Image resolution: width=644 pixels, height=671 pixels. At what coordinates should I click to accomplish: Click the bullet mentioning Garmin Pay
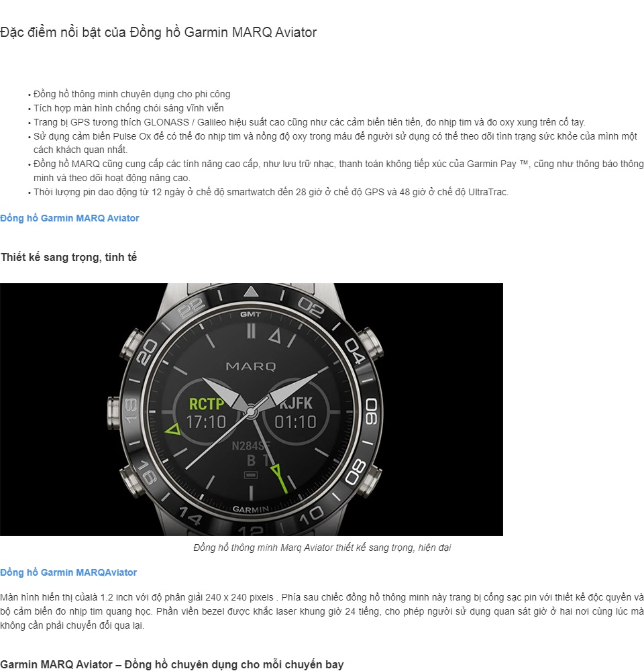(x=339, y=170)
